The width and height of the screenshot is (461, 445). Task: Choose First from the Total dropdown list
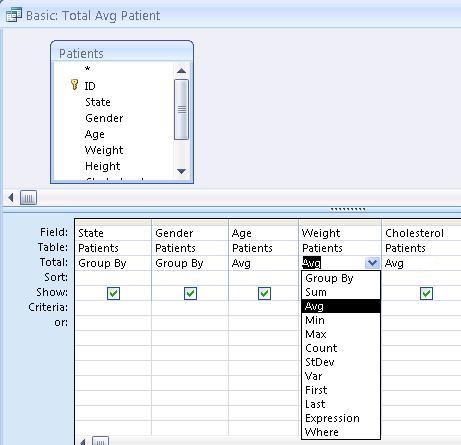pos(341,390)
